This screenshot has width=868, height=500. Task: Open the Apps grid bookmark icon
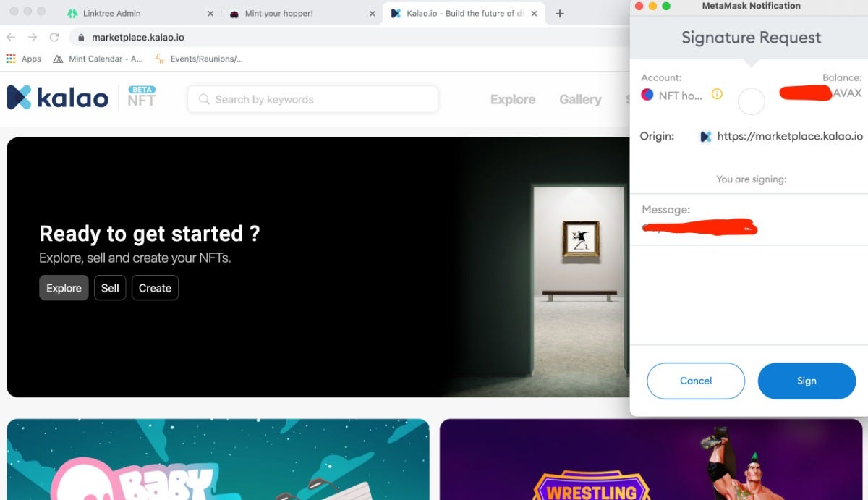[x=11, y=59]
